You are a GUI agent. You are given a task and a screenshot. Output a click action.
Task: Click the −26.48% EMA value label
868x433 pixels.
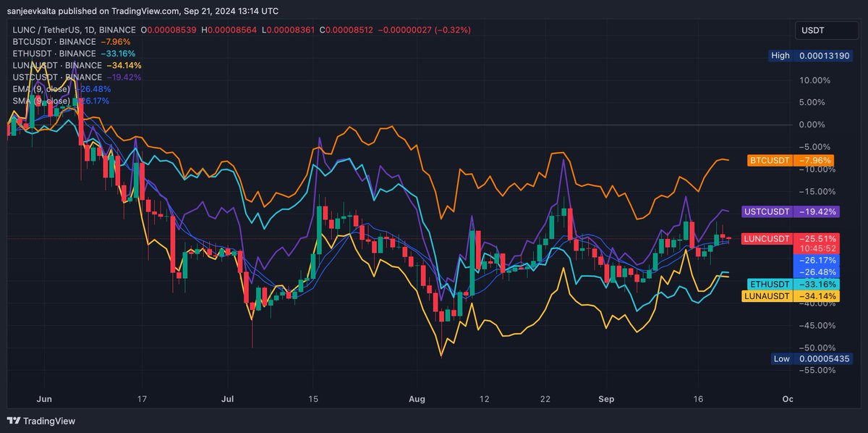coord(815,272)
